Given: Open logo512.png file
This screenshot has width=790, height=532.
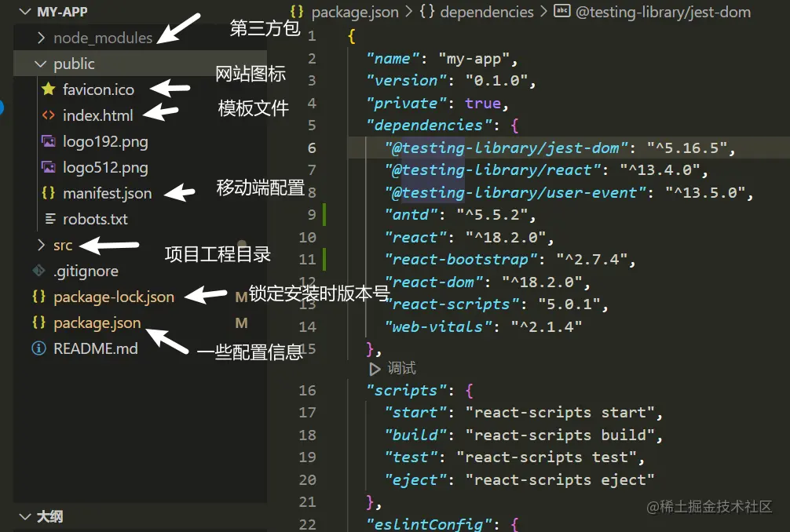Looking at the screenshot, I should [x=105, y=168].
